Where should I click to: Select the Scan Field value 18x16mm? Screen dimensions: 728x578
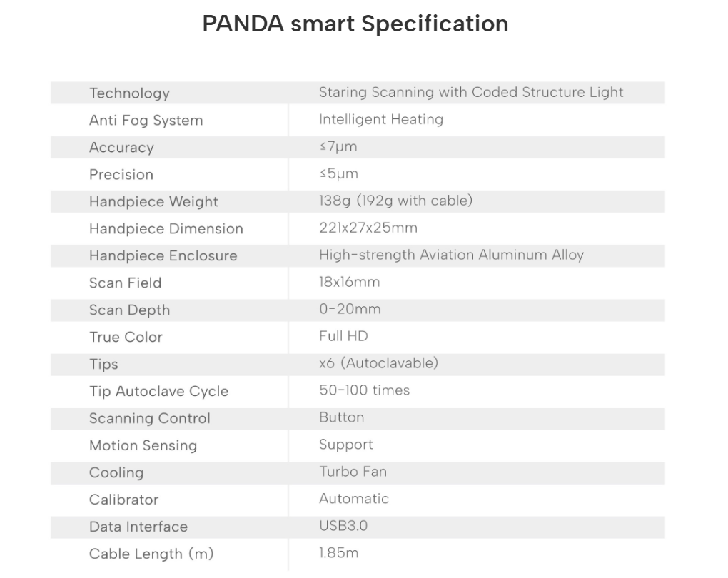(x=350, y=283)
